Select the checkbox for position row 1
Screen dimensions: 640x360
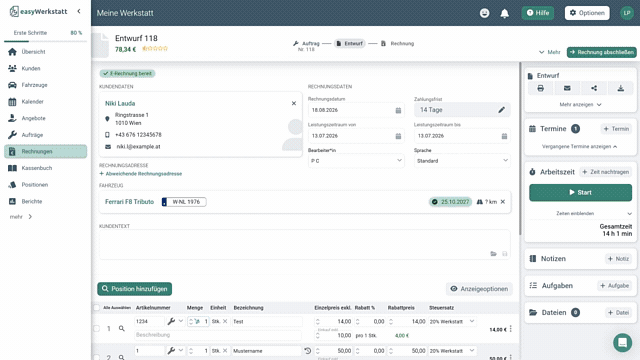click(96, 328)
